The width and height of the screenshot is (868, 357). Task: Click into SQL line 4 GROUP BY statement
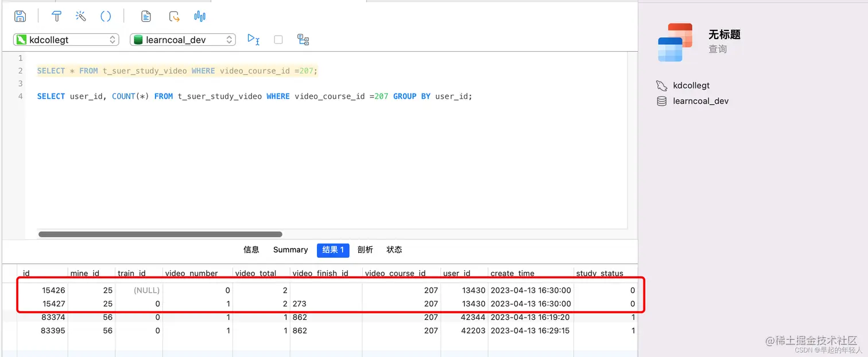click(255, 96)
